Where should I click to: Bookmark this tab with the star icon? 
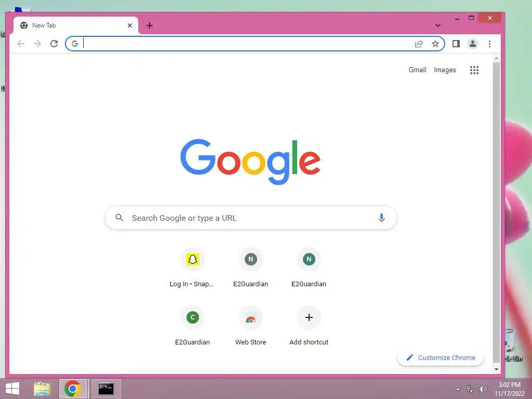435,44
